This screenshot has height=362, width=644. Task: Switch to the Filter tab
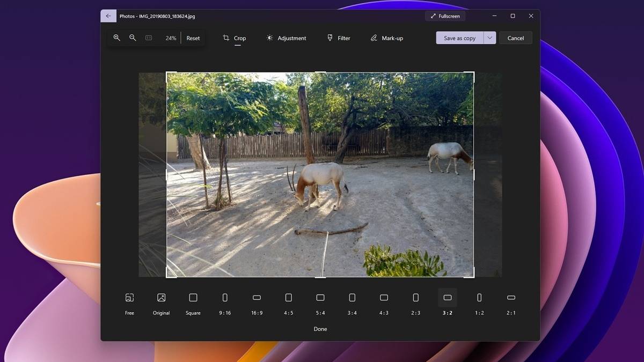tap(339, 38)
